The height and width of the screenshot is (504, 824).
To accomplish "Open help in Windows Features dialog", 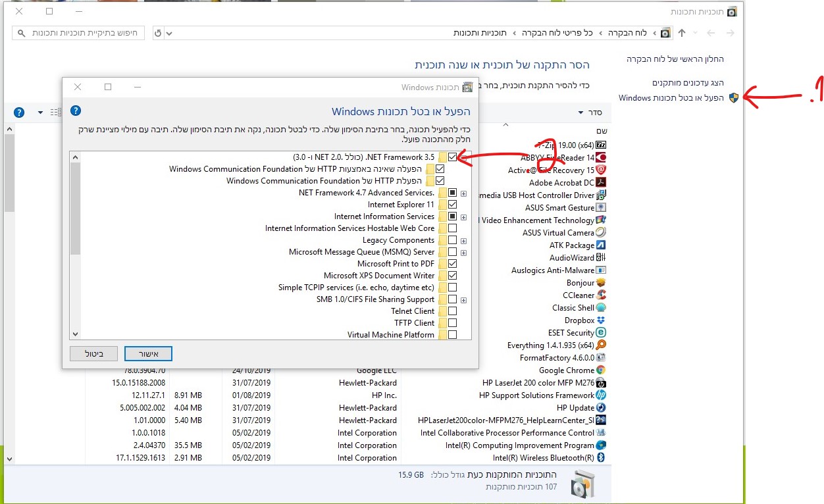I will pyautogui.click(x=76, y=111).
